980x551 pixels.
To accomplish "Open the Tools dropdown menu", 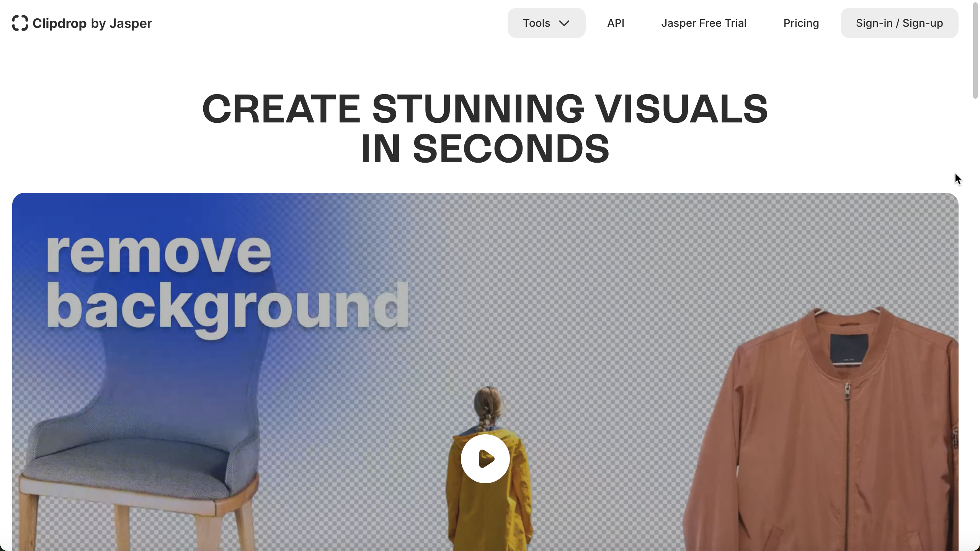I will (x=537, y=23).
